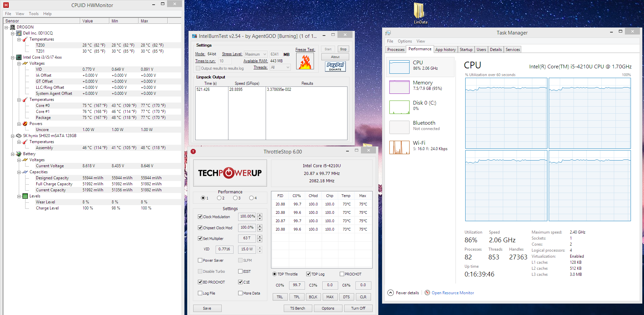
Task: Select the TDP Throttle radio button
Action: [274, 274]
